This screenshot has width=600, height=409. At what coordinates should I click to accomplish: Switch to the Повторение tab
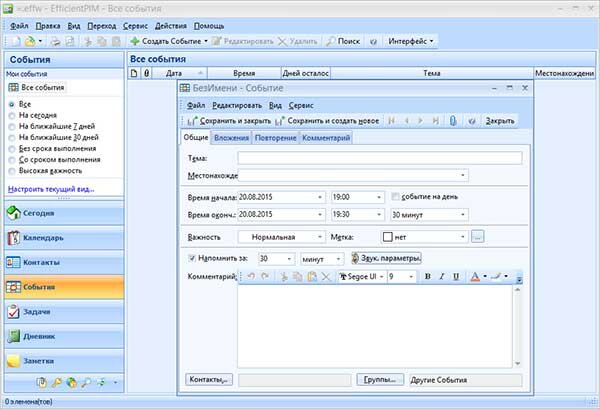pos(276,138)
